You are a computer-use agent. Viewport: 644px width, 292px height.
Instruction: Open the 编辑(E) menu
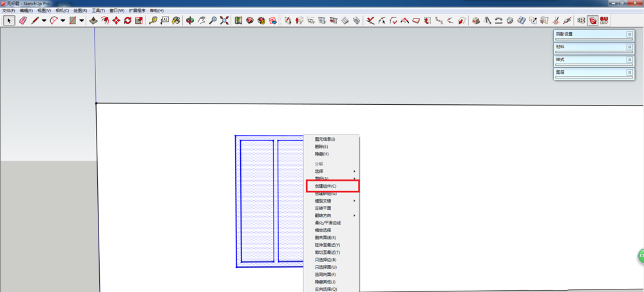(x=26, y=10)
